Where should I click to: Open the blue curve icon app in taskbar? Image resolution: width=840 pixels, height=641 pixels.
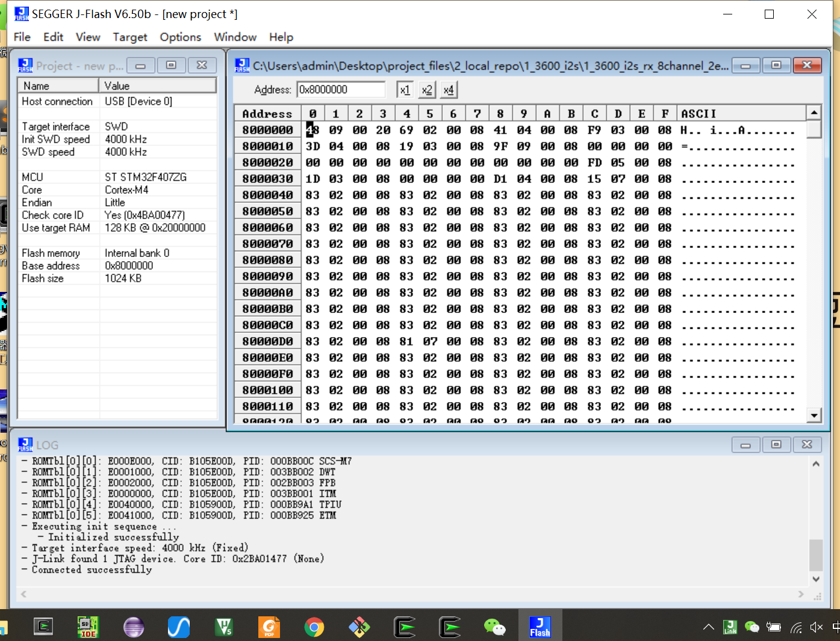pyautogui.click(x=179, y=627)
